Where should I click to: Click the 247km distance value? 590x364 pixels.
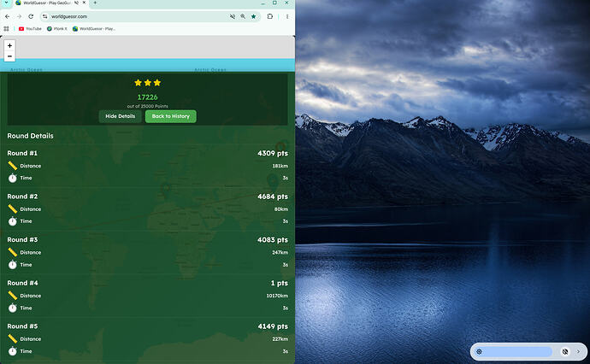click(280, 252)
